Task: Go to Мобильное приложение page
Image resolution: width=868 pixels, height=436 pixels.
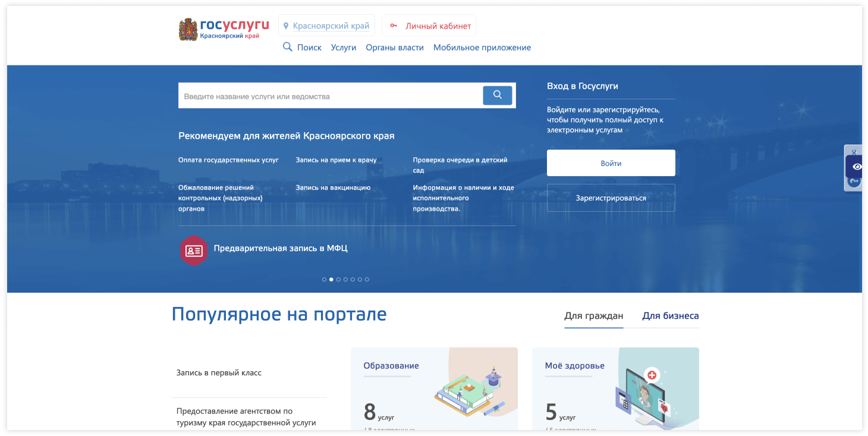Action: coord(482,48)
